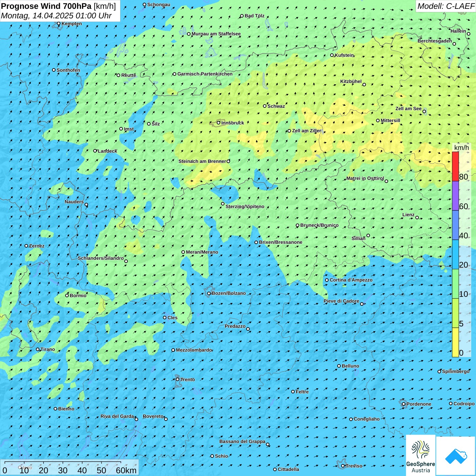The height and width of the screenshot is (476, 476).
Task: Click the Cortina d'Ampezzo place label
Action: [x=351, y=280]
